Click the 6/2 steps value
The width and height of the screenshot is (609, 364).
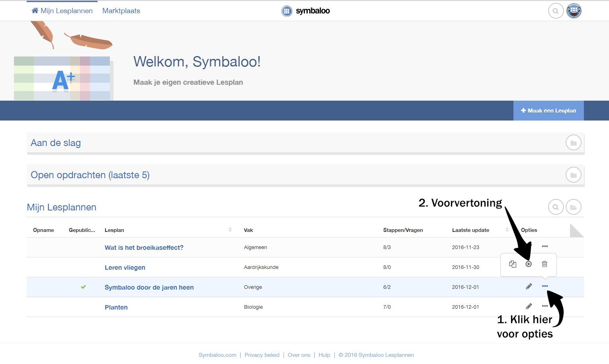387,287
